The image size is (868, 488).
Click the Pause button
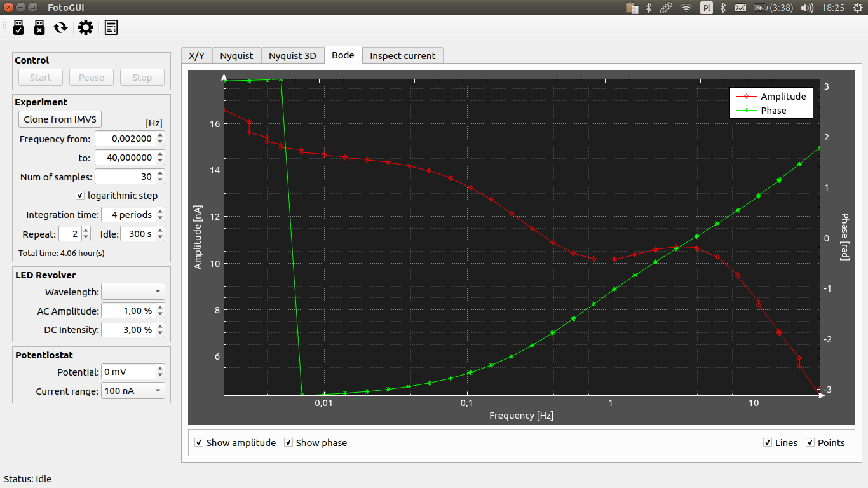[x=92, y=78]
